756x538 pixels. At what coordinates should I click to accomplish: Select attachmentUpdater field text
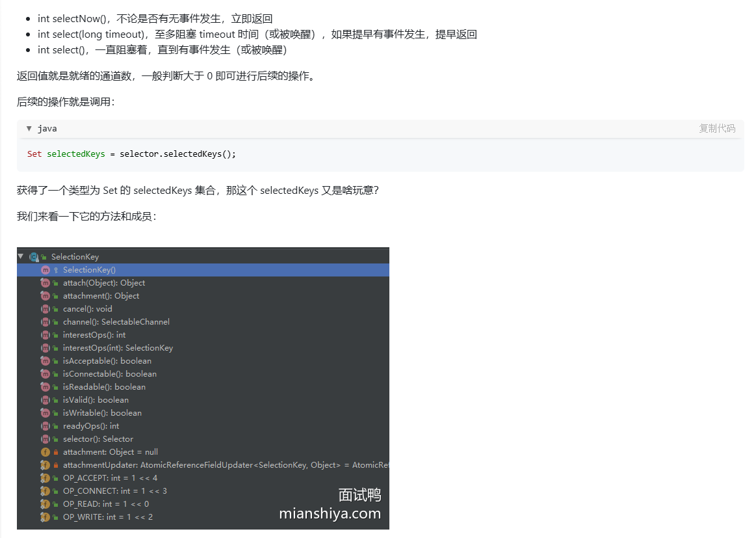226,465
